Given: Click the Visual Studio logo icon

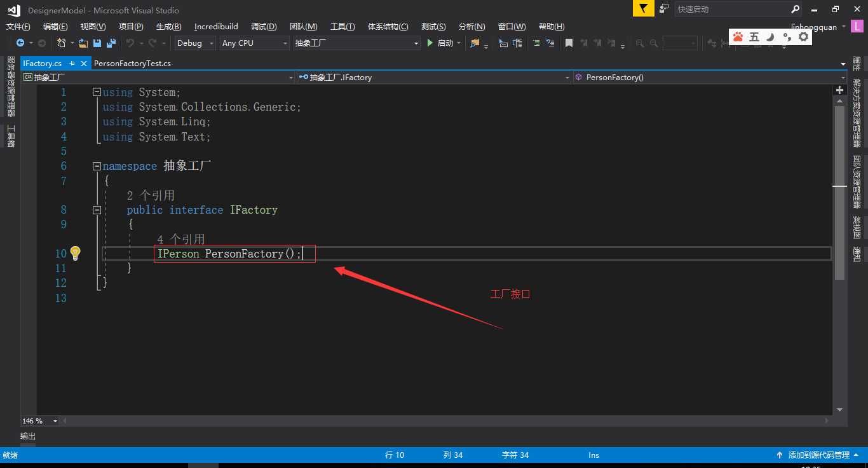Looking at the screenshot, I should coord(13,10).
